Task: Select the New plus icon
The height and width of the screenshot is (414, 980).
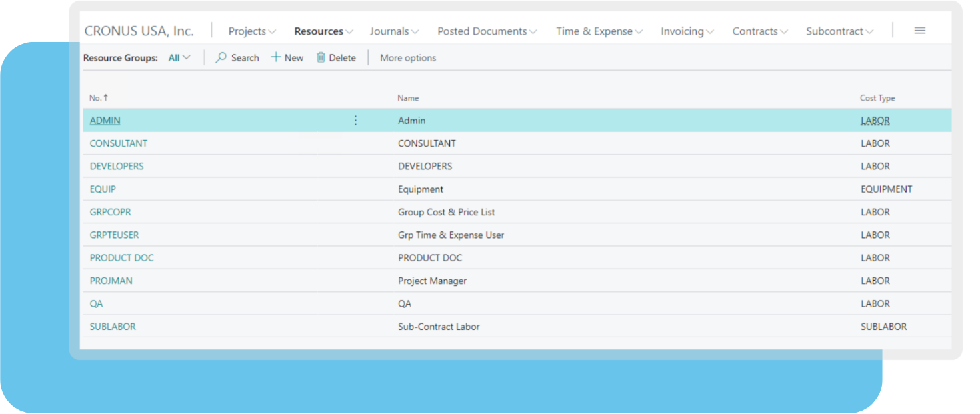Action: pyautogui.click(x=277, y=57)
